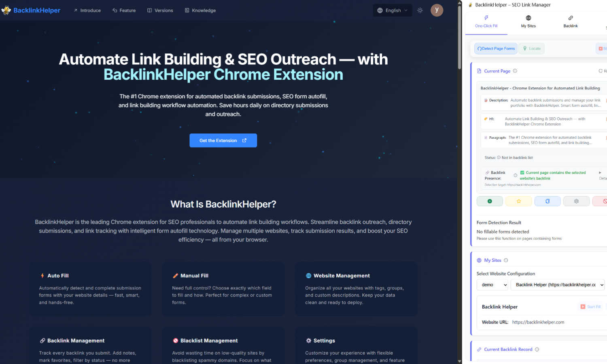This screenshot has height=364, width=607.
Task: Click the info icon beside Current Page
Action: tap(515, 71)
